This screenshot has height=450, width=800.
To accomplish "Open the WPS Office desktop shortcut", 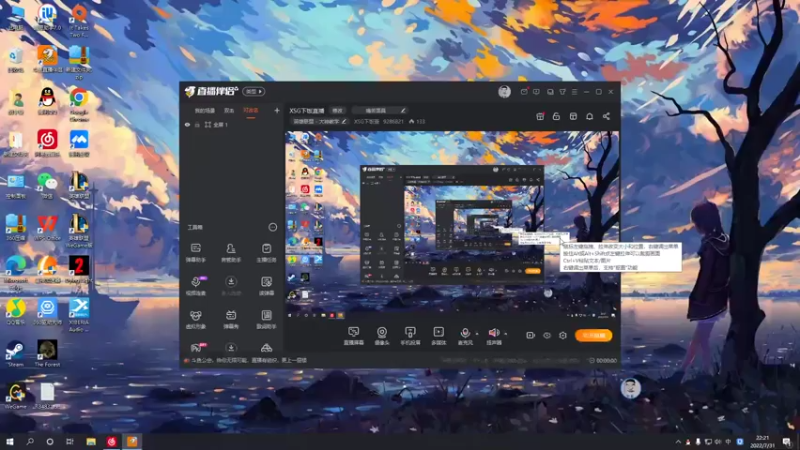I will pyautogui.click(x=47, y=228).
